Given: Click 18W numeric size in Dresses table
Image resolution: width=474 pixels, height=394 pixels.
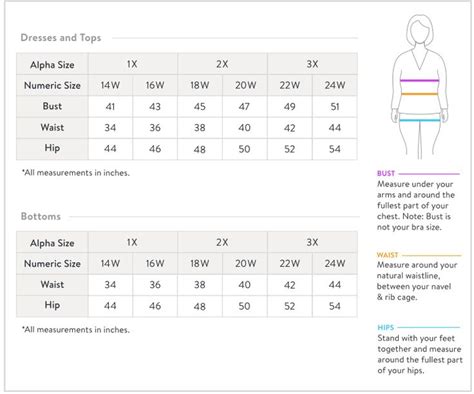Looking at the screenshot, I should [200, 85].
